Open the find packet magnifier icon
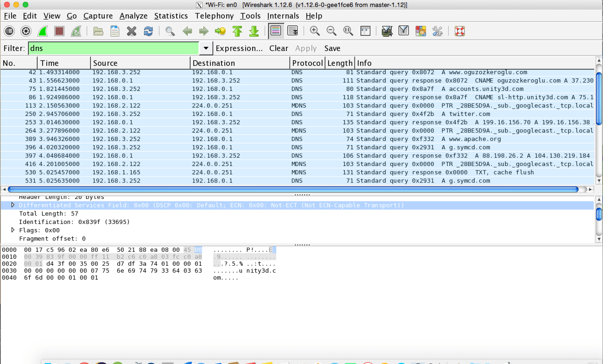 (170, 31)
